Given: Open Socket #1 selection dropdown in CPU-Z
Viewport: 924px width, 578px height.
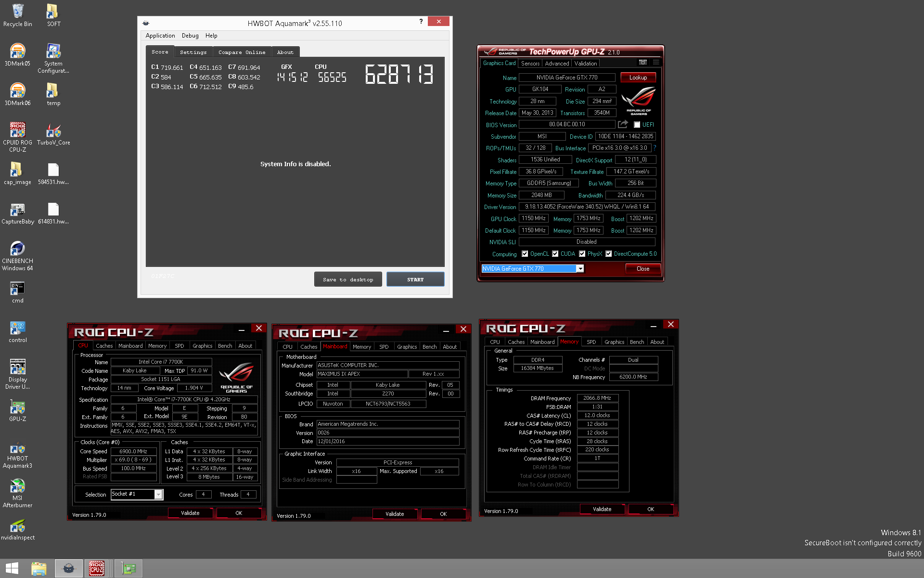Looking at the screenshot, I should tap(137, 494).
